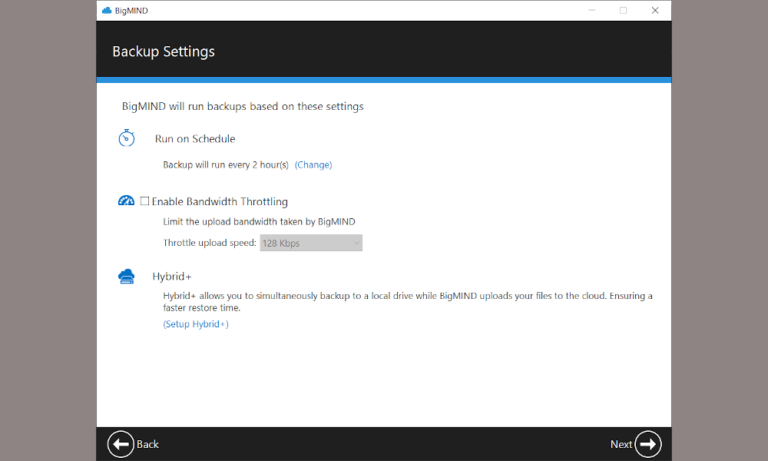Go Back using the Back label
The width and height of the screenshot is (768, 461).
(x=147, y=444)
